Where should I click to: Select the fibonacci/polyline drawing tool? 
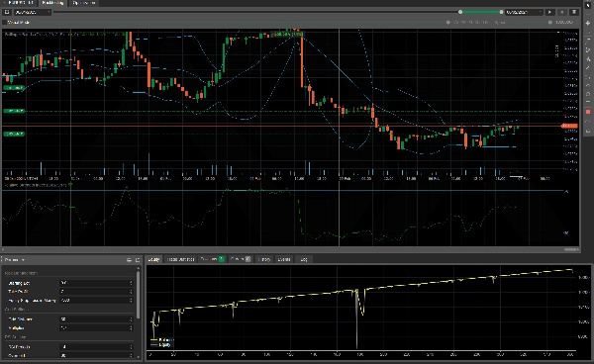(588, 49)
